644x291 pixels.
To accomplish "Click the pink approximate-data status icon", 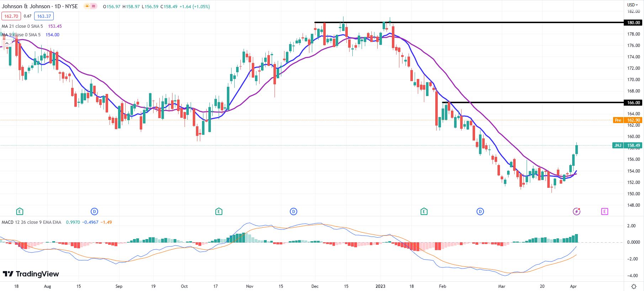I will (94, 6).
